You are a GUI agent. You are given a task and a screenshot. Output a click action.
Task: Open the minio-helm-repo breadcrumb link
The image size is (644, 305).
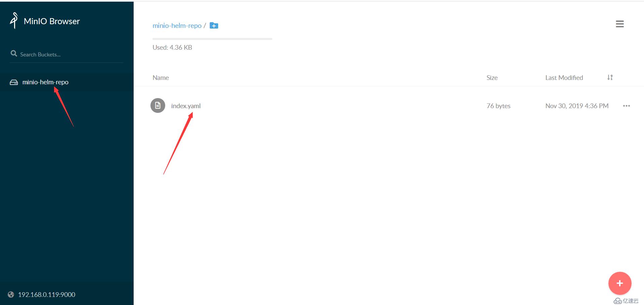[x=177, y=26]
